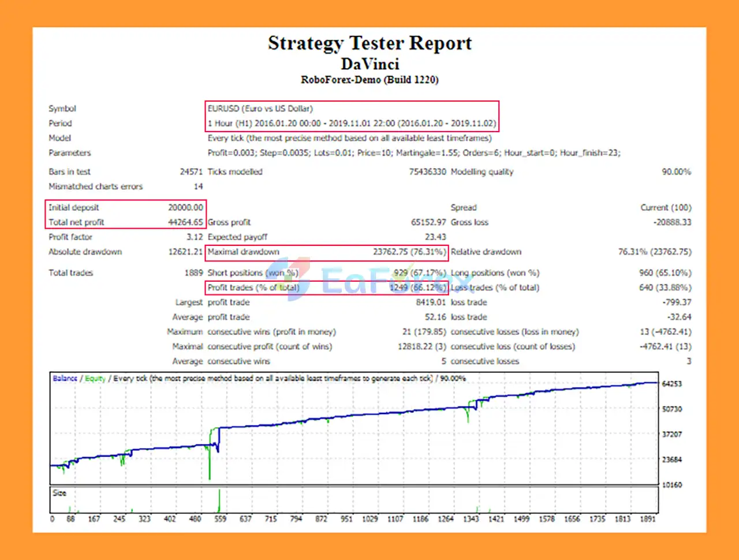The image size is (739, 560).
Task: Click the Gross profit value 65152.97
Action: coord(428,222)
